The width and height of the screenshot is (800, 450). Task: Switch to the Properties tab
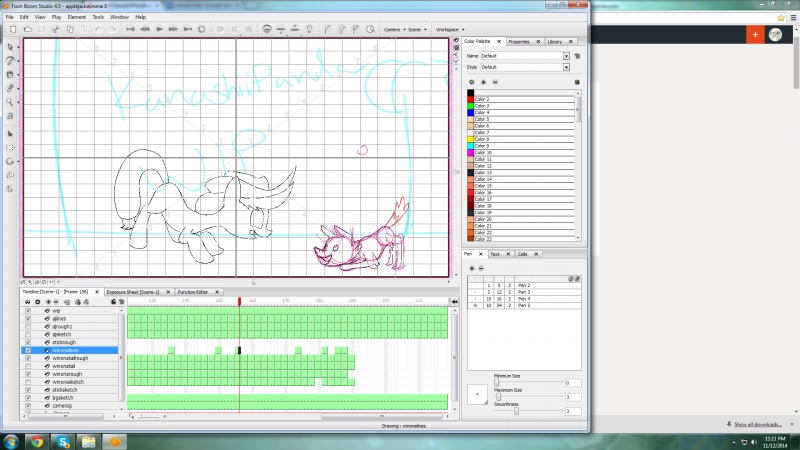519,42
